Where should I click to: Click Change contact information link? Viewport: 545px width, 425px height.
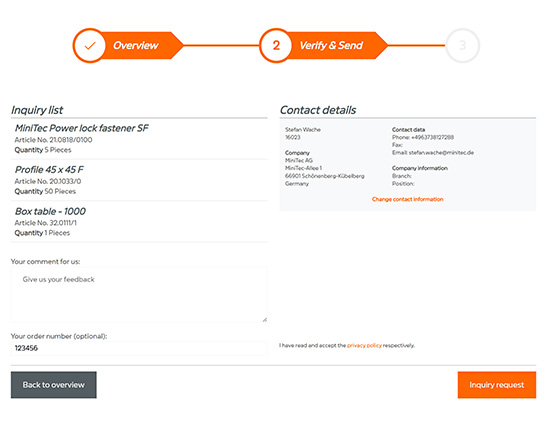pos(408,199)
